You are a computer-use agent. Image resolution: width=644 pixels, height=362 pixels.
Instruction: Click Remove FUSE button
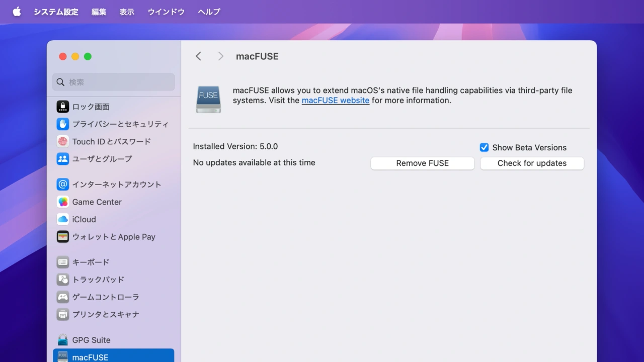(x=422, y=163)
